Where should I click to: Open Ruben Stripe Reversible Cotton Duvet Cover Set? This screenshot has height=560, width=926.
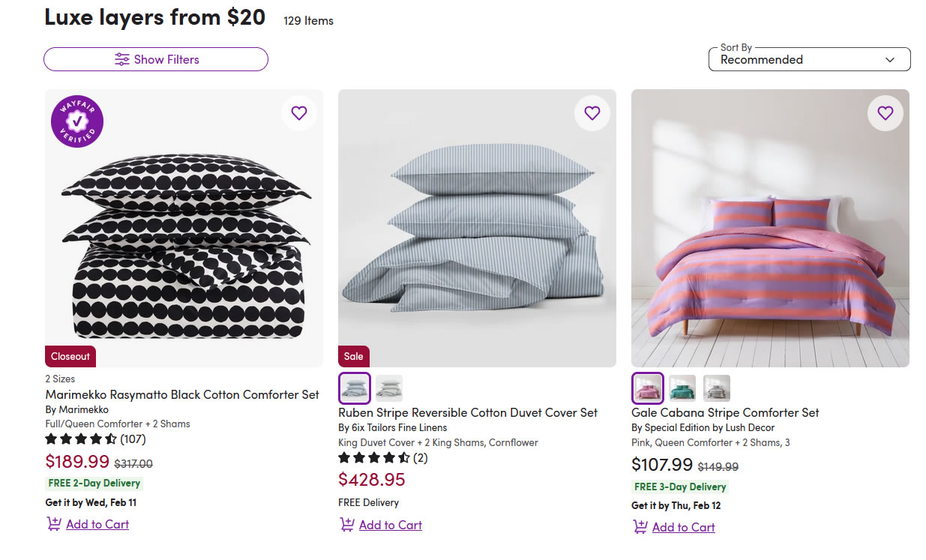(468, 412)
